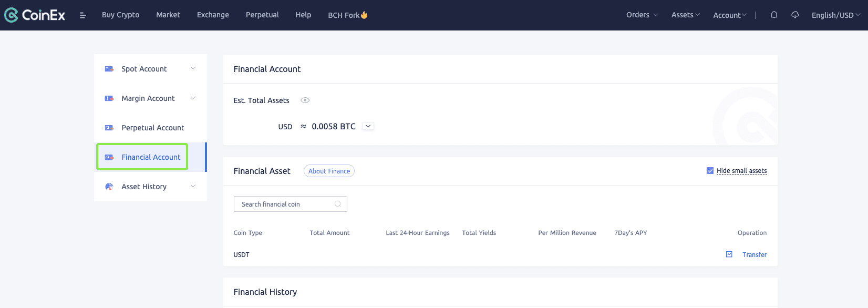The height and width of the screenshot is (308, 868).
Task: Click the CoinEx logo
Action: pyautogui.click(x=35, y=15)
